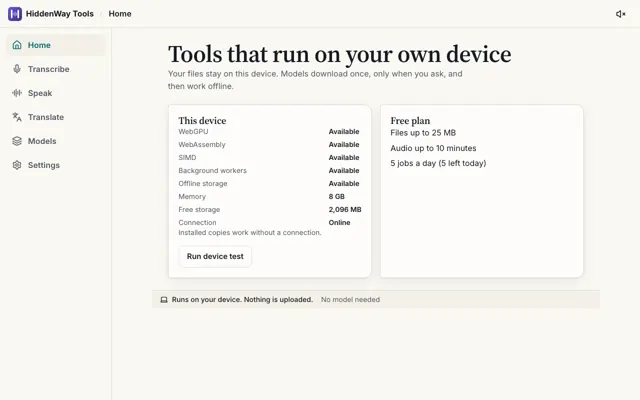
Task: Run the device test
Action: tap(215, 256)
